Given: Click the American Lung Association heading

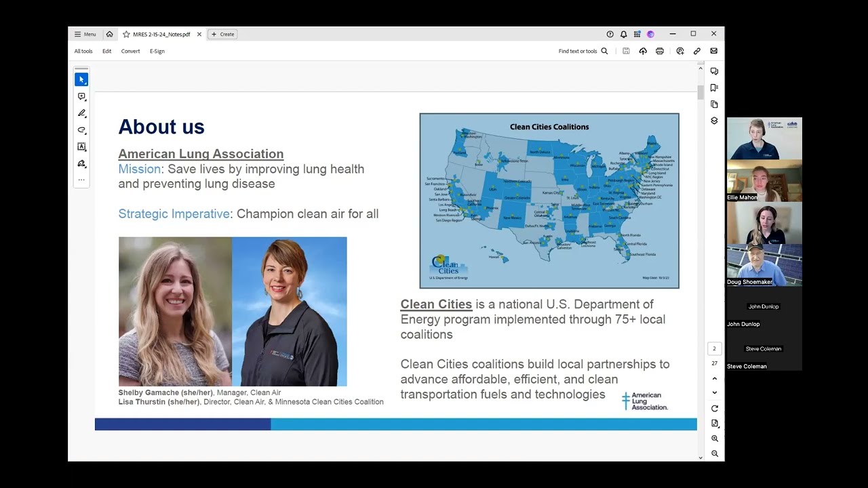Looking at the screenshot, I should pyautogui.click(x=201, y=154).
